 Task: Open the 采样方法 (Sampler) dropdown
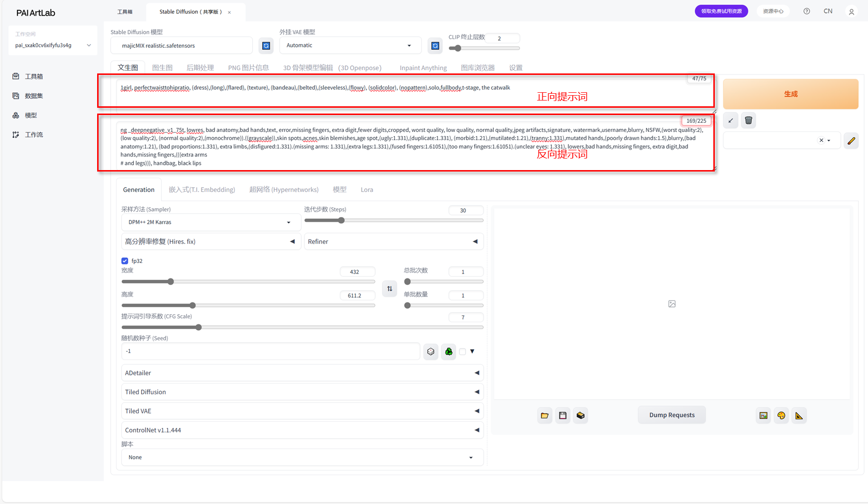coord(211,222)
